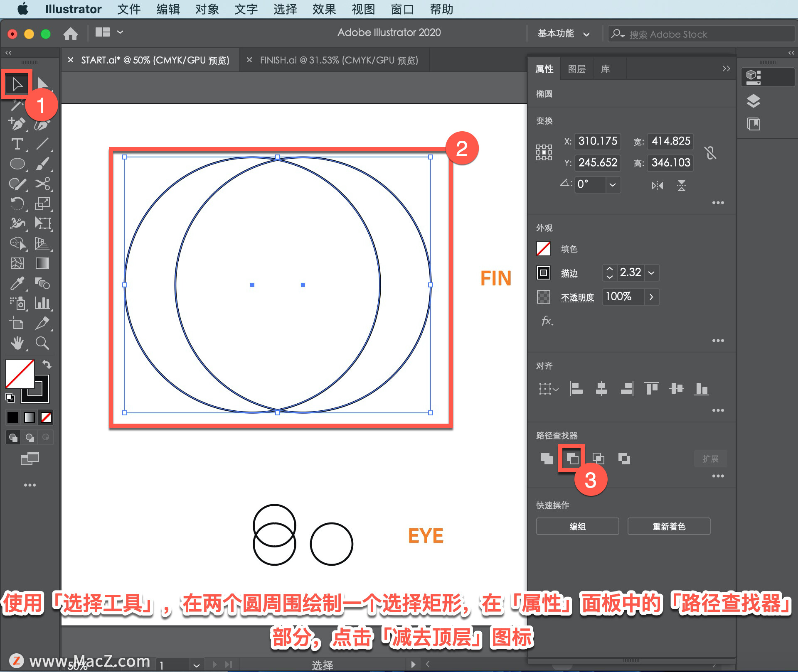Select the Line Segment tool

point(42,144)
